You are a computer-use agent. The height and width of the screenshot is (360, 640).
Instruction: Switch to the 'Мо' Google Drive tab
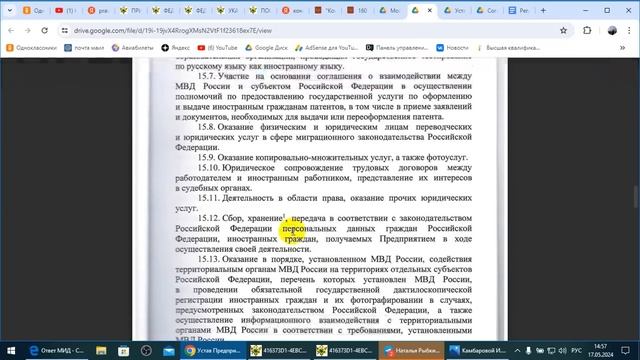point(389,11)
